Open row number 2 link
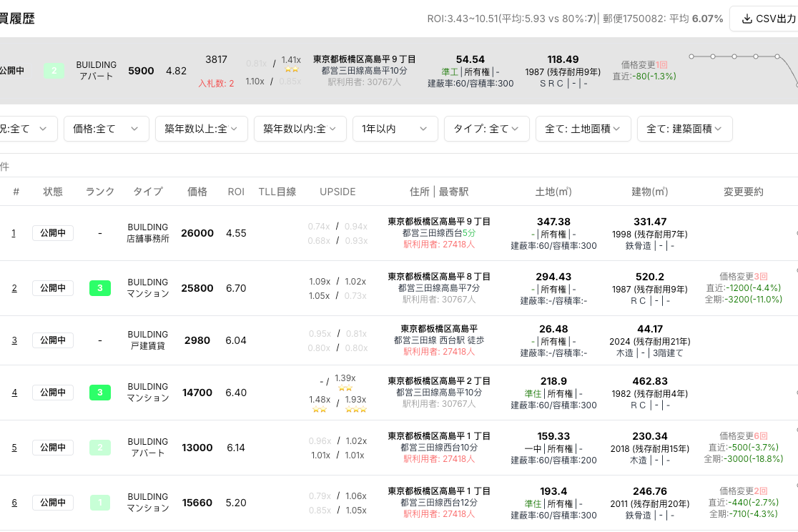The width and height of the screenshot is (798, 532). (14, 288)
